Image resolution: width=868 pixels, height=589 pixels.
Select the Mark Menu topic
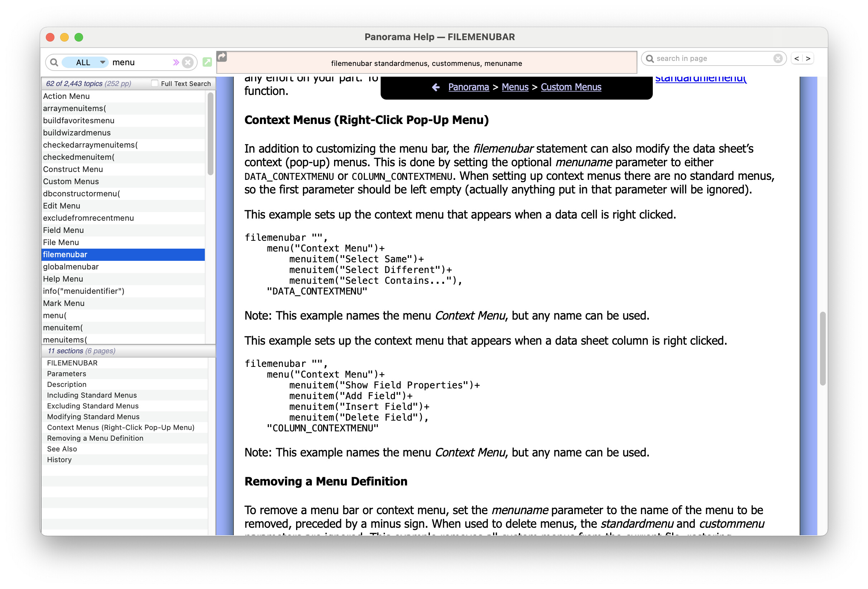[x=123, y=303]
